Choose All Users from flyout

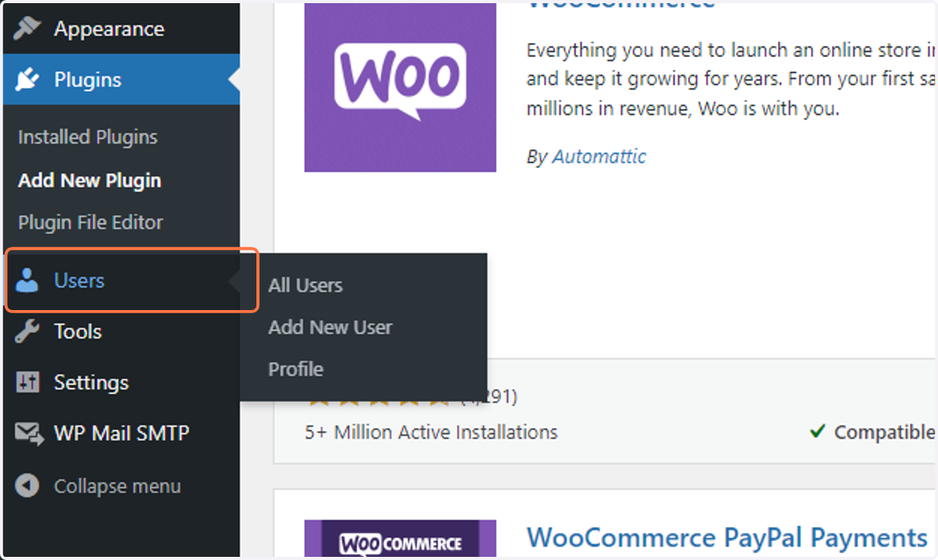[x=306, y=286]
